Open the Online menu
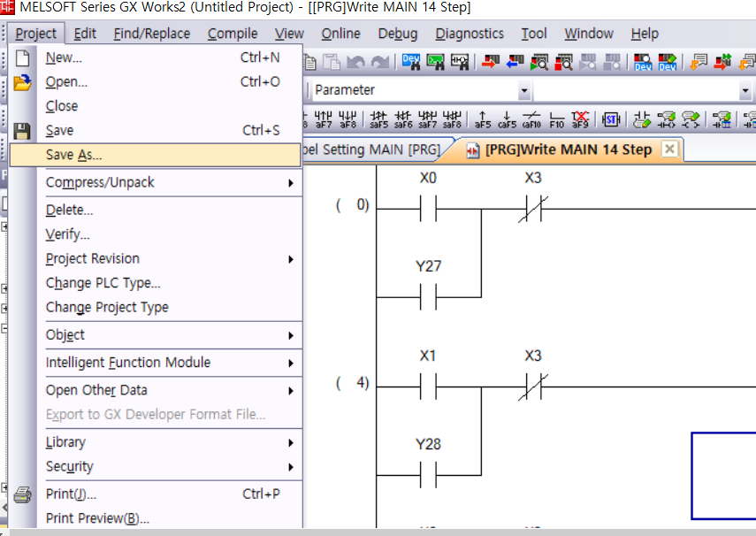This screenshot has width=756, height=536. pyautogui.click(x=341, y=34)
